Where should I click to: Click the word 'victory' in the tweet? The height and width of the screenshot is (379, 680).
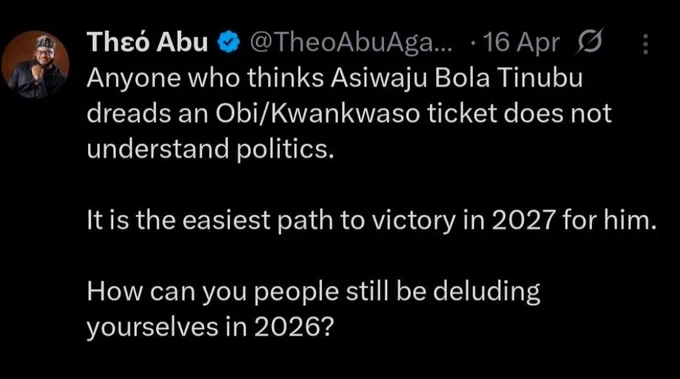pyautogui.click(x=414, y=221)
